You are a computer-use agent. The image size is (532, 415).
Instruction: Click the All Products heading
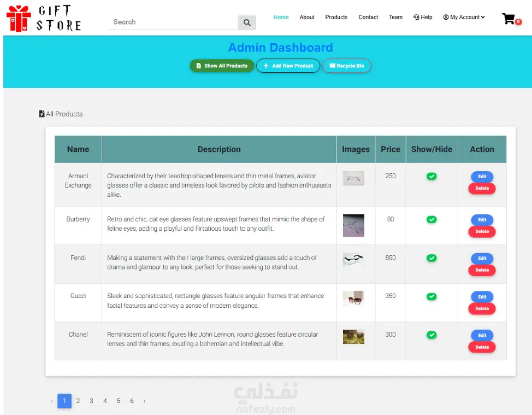61,114
